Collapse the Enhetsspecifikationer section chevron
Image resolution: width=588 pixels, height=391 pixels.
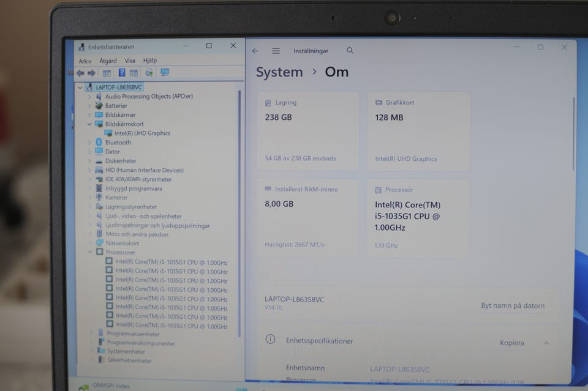546,343
